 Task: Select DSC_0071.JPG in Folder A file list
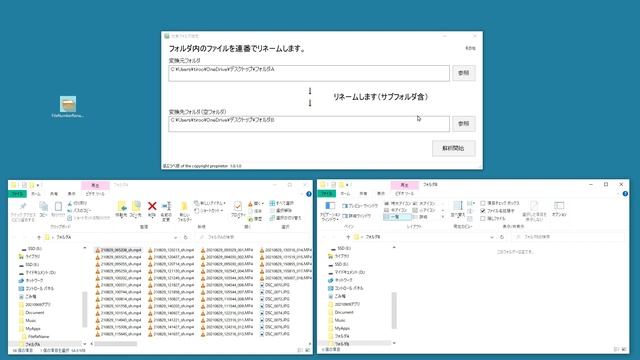(277, 292)
